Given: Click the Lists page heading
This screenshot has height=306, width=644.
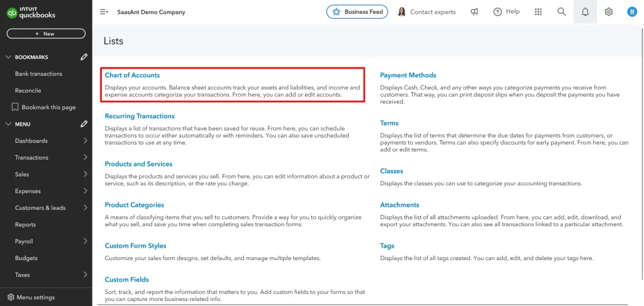Looking at the screenshot, I should tap(113, 41).
